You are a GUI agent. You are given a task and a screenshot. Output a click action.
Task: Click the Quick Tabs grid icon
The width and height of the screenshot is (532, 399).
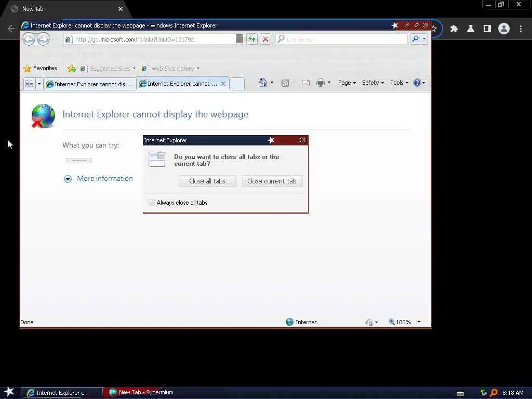(x=29, y=84)
